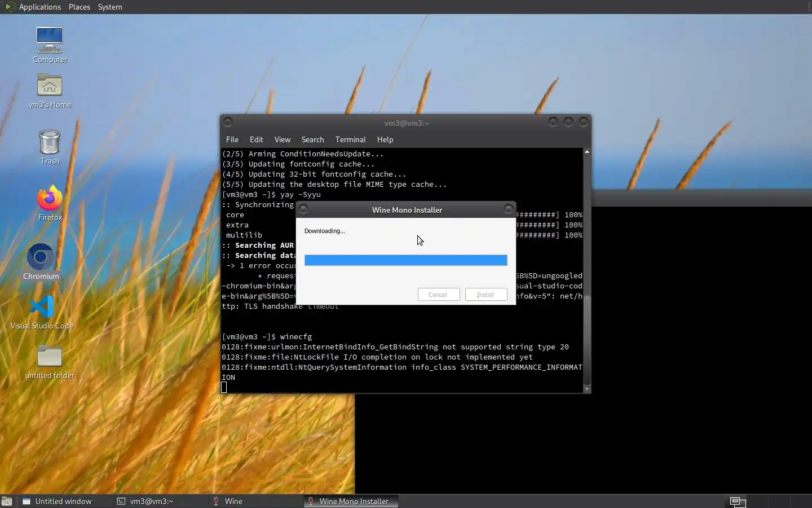Viewport: 812px width, 508px height.
Task: Close the terminal window
Action: 584,122
